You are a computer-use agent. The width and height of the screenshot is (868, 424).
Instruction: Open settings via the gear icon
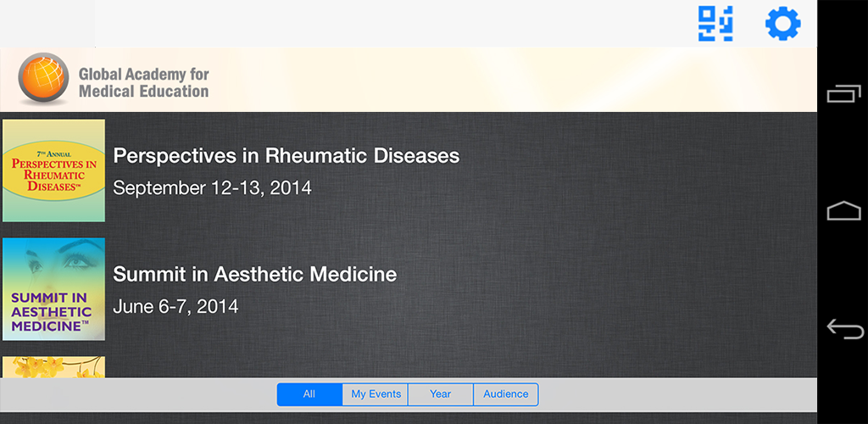point(782,24)
